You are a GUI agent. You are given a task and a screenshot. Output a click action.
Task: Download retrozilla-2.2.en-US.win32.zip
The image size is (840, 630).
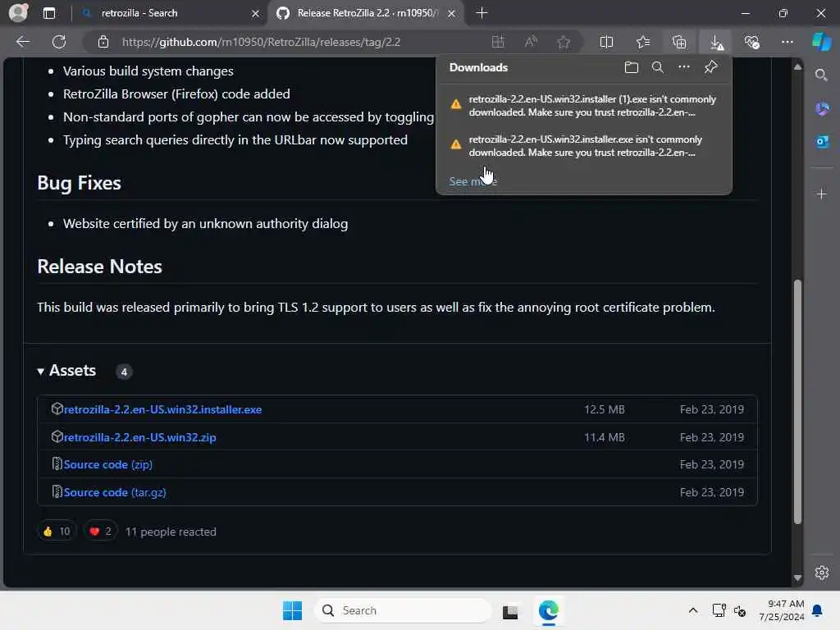click(139, 437)
